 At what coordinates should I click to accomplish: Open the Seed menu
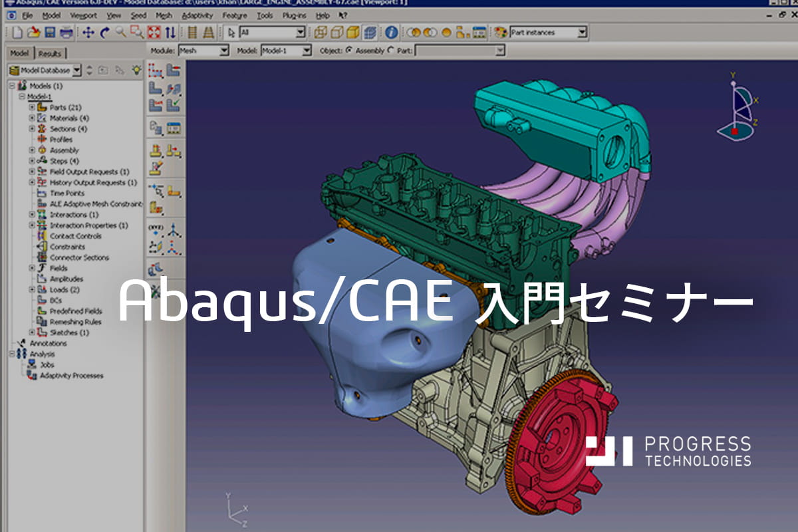click(138, 15)
